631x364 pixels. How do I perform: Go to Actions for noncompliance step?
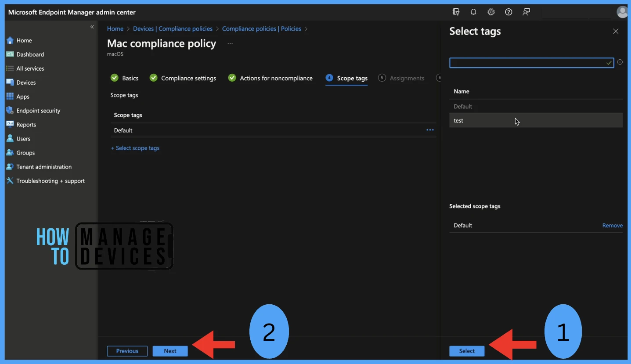(x=270, y=78)
